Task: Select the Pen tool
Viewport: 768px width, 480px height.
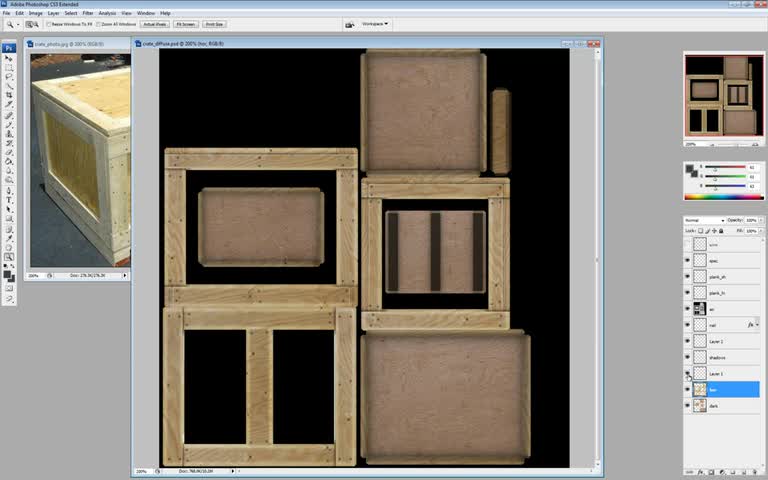Action: [9, 190]
